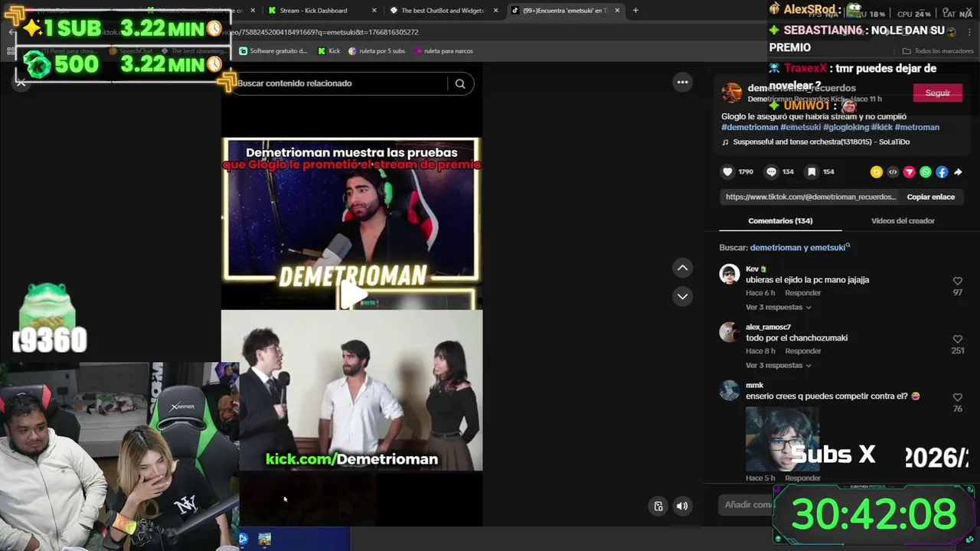Search 'demetrioman y emetsuki' suggested link
Image resolution: width=980 pixels, height=551 pixels.
[x=798, y=248]
